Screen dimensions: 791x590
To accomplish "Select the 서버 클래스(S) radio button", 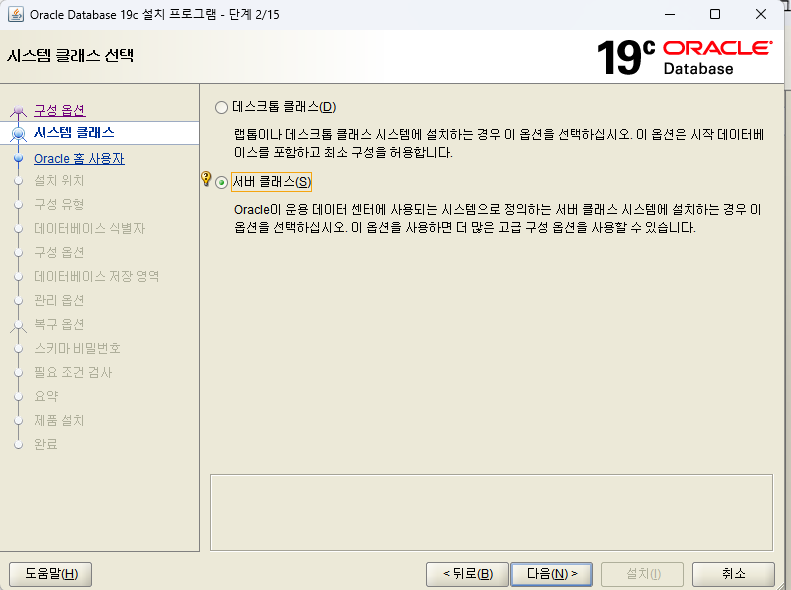I will (221, 182).
